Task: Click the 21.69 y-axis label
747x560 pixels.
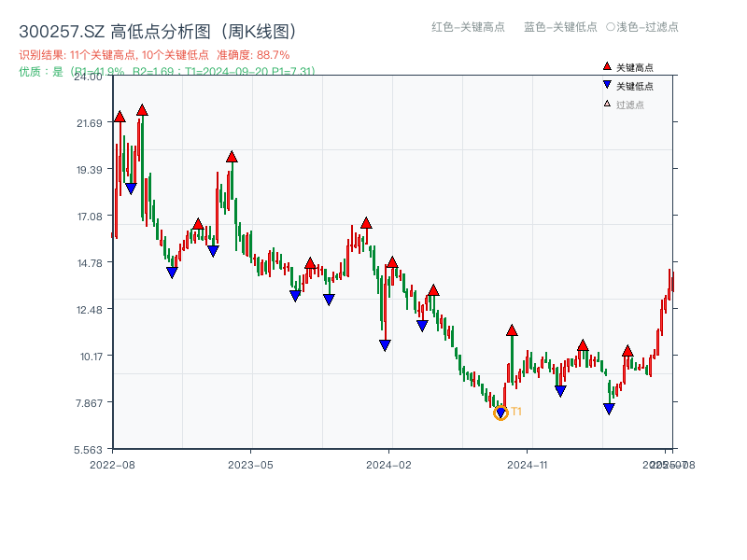Action: 90,123
